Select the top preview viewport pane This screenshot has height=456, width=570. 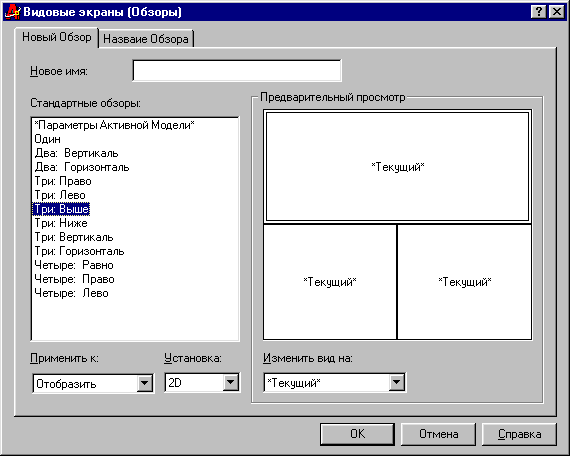(397, 167)
